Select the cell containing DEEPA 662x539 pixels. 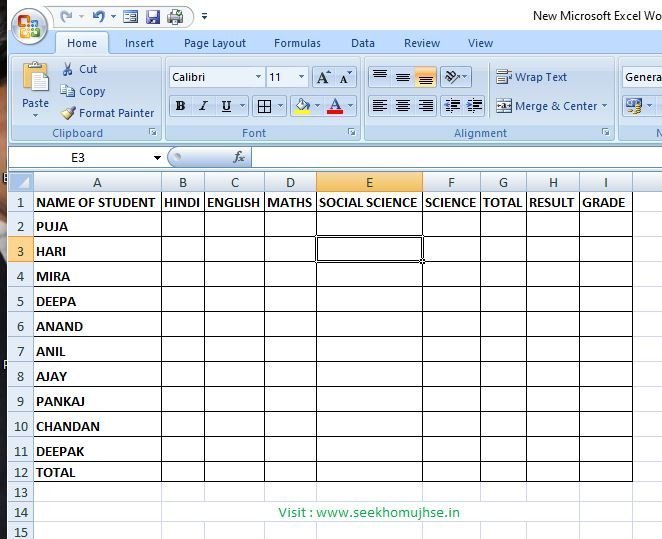(96, 301)
